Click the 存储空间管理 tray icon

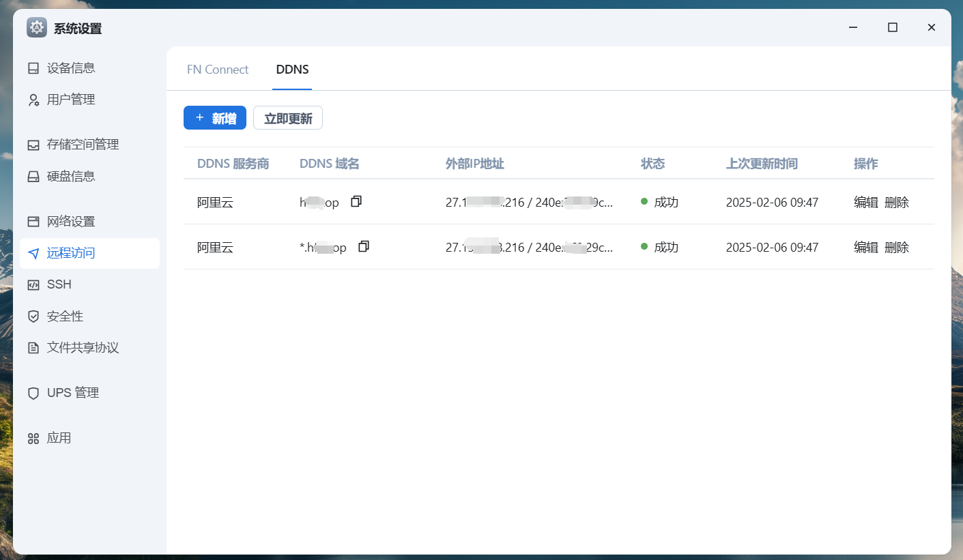[x=33, y=145]
